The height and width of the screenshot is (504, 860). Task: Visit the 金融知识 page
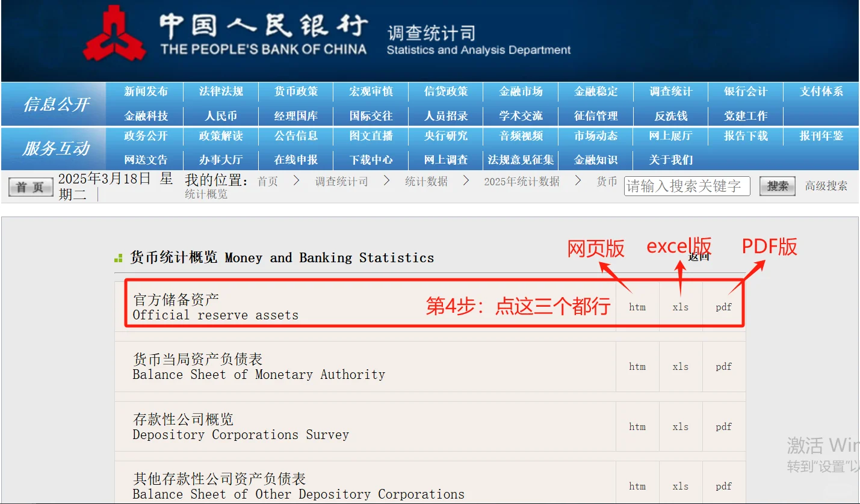point(596,160)
